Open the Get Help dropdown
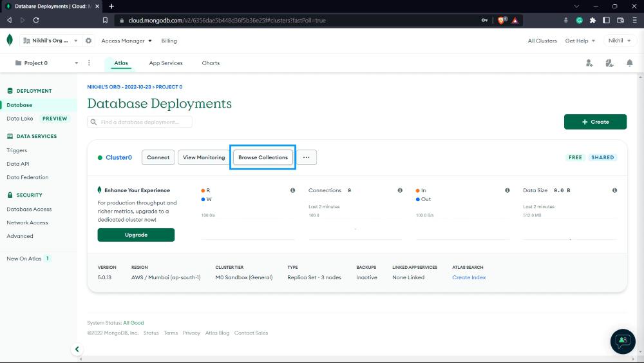This screenshot has width=644, height=363. pyautogui.click(x=580, y=41)
